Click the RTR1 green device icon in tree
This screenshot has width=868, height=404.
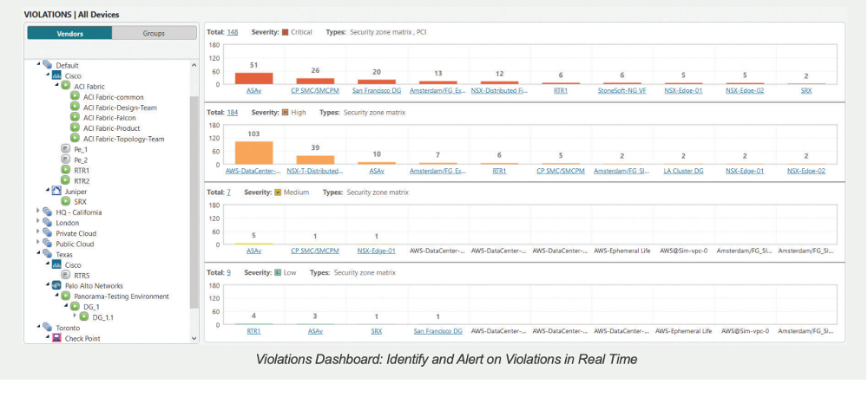coord(65,170)
